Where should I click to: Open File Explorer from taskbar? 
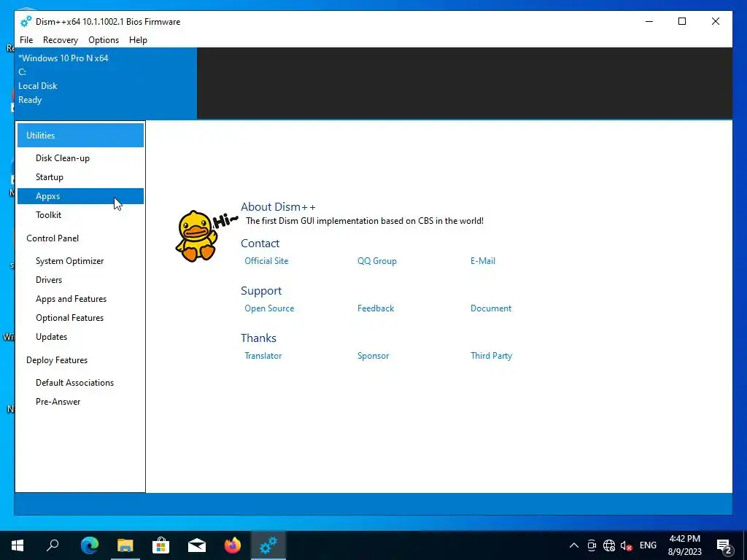(x=125, y=545)
